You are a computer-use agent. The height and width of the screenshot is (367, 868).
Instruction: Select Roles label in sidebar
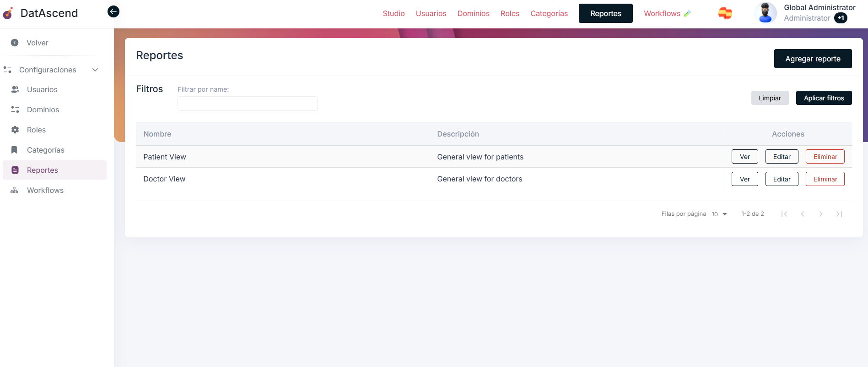click(x=36, y=130)
